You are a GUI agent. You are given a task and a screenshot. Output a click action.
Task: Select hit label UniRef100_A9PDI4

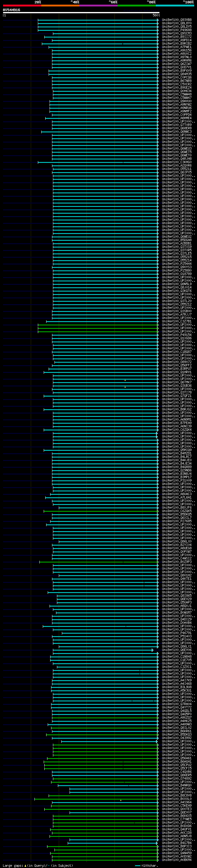click(x=176, y=40)
